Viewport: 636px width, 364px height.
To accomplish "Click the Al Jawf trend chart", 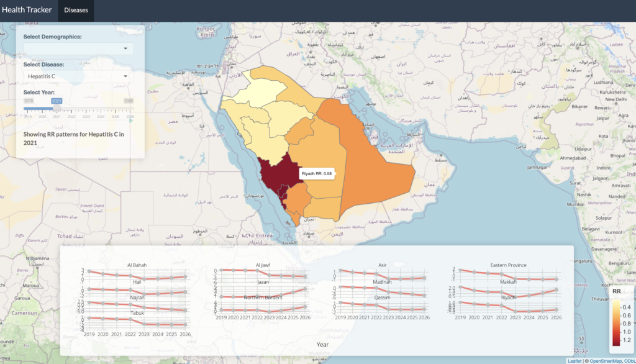I will tap(261, 274).
